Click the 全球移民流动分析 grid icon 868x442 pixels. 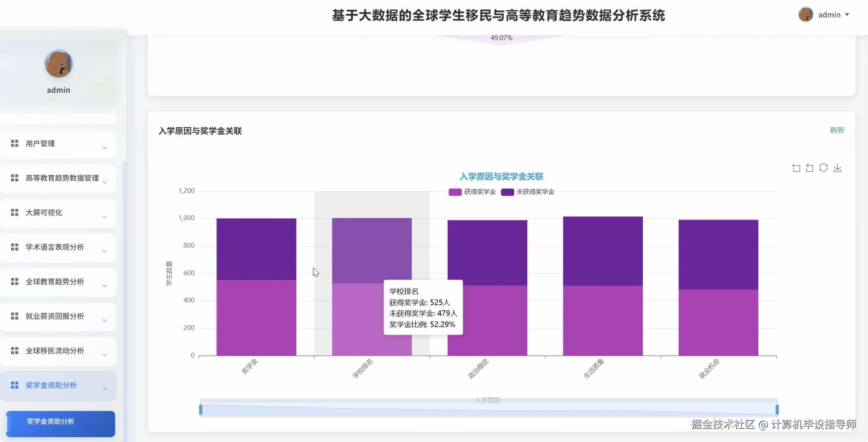(x=14, y=351)
